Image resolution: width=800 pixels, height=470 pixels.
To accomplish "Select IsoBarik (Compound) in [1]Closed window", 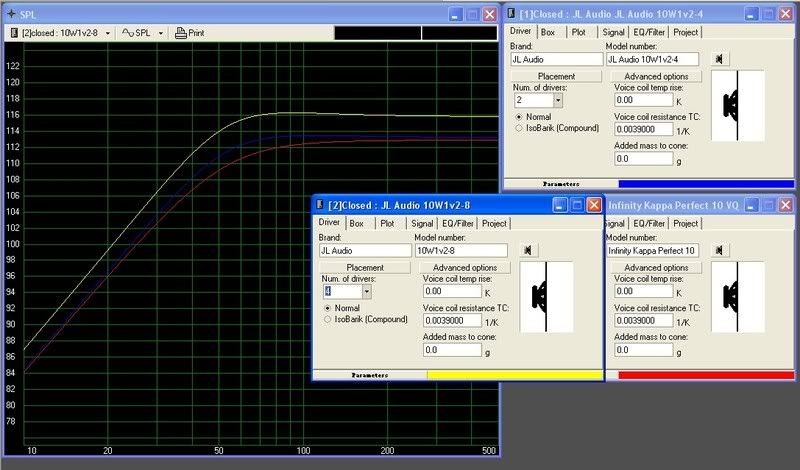I will pyautogui.click(x=519, y=128).
